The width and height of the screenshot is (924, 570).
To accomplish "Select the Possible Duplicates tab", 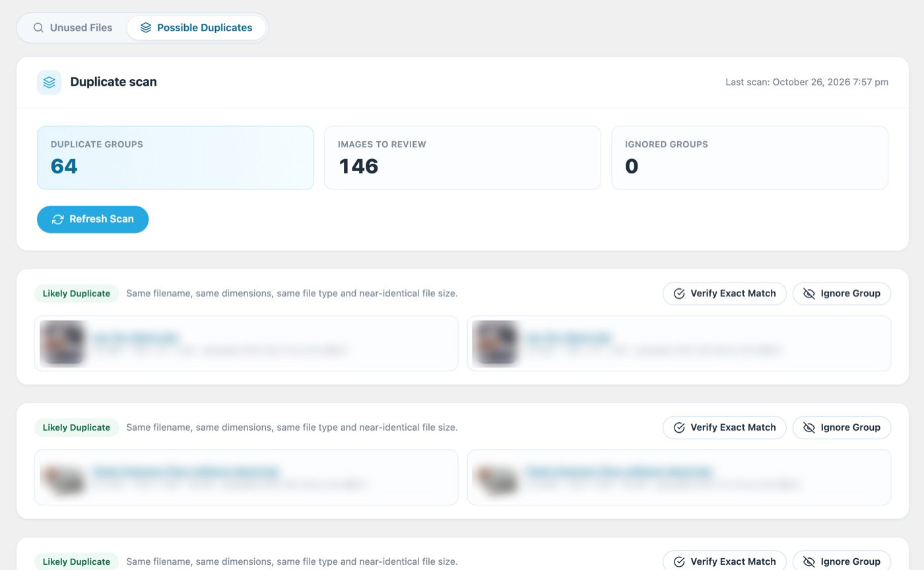I will 196,28.
